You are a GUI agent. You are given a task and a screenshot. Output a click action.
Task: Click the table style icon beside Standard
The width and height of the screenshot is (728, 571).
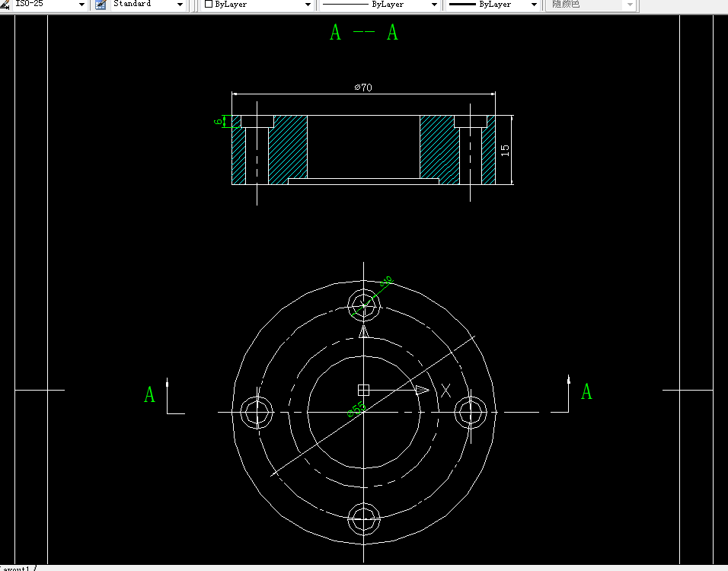pos(101,5)
